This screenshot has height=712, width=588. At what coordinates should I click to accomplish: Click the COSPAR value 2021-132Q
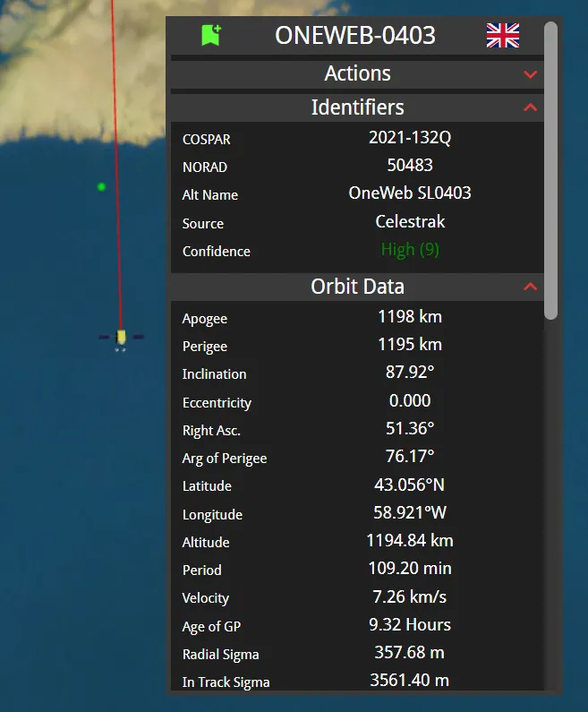coord(410,138)
